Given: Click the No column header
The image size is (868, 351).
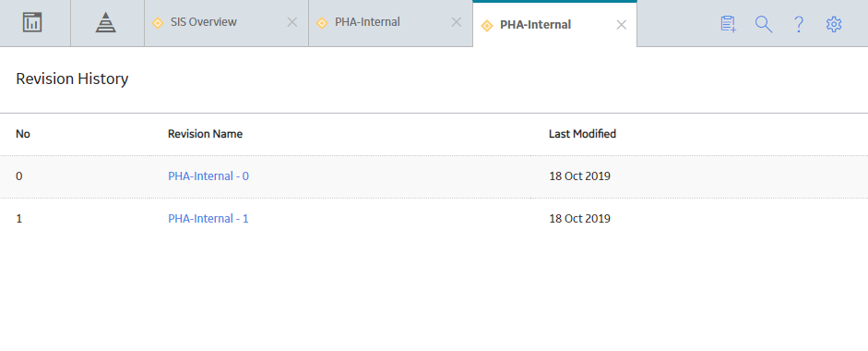Looking at the screenshot, I should [x=23, y=134].
